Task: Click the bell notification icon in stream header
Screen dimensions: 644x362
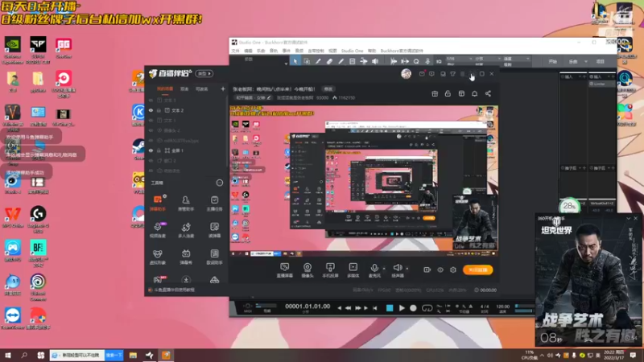Action: [x=474, y=94]
